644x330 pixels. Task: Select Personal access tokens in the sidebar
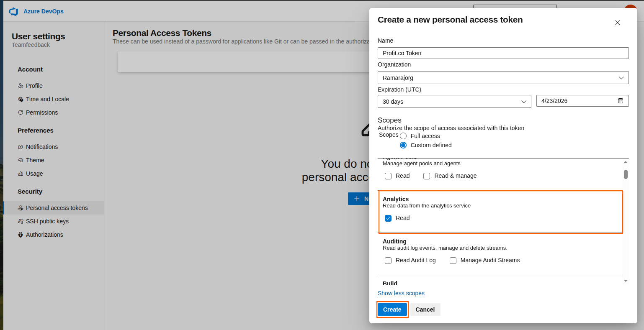[x=54, y=208]
